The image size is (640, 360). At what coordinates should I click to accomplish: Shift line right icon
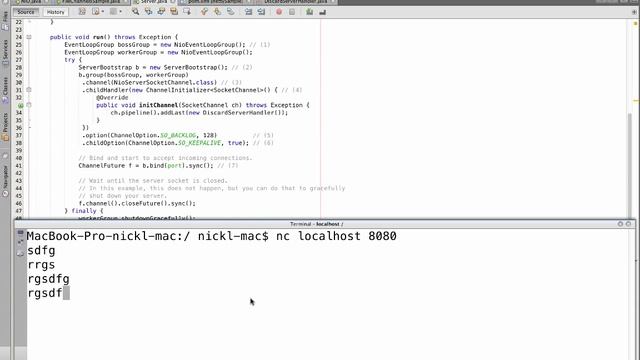coord(261,12)
